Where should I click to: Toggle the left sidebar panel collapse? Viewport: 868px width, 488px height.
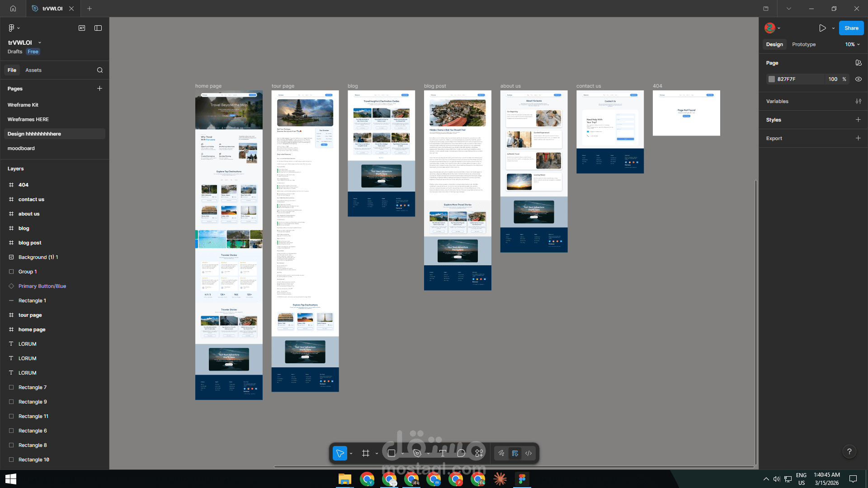[98, 28]
